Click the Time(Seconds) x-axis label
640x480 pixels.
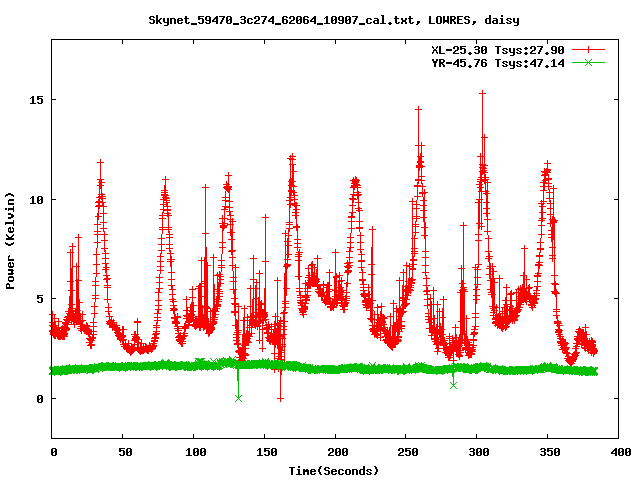[333, 471]
